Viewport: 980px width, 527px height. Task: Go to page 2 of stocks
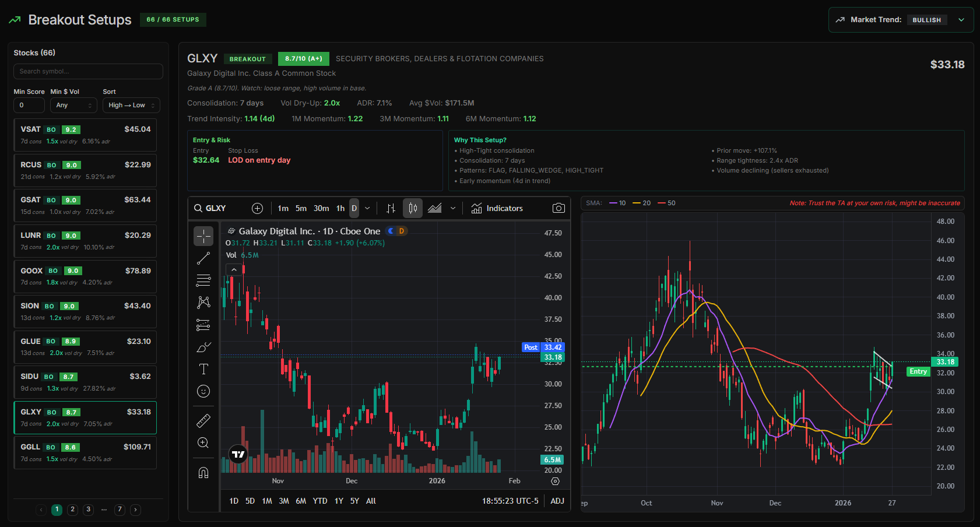click(x=72, y=510)
